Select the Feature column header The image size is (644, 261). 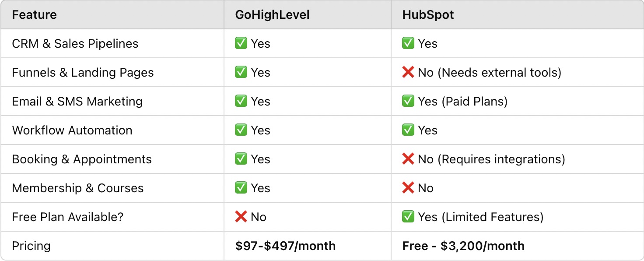(34, 15)
